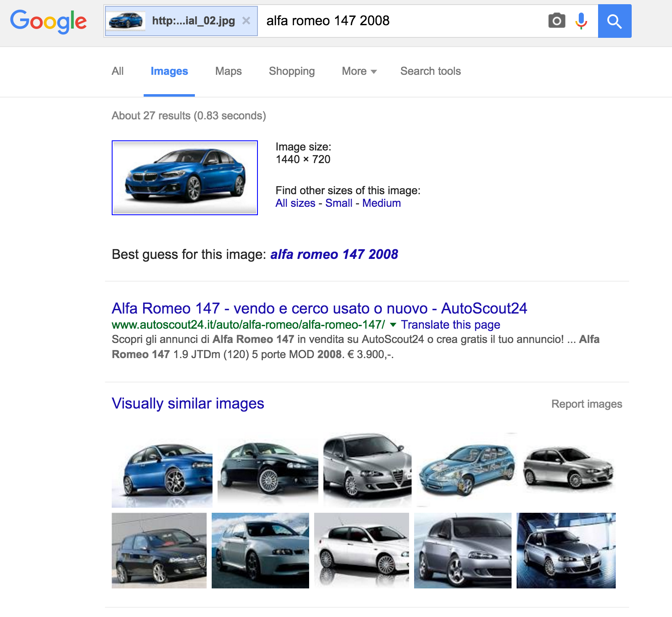Open Search tools options

[x=430, y=71]
